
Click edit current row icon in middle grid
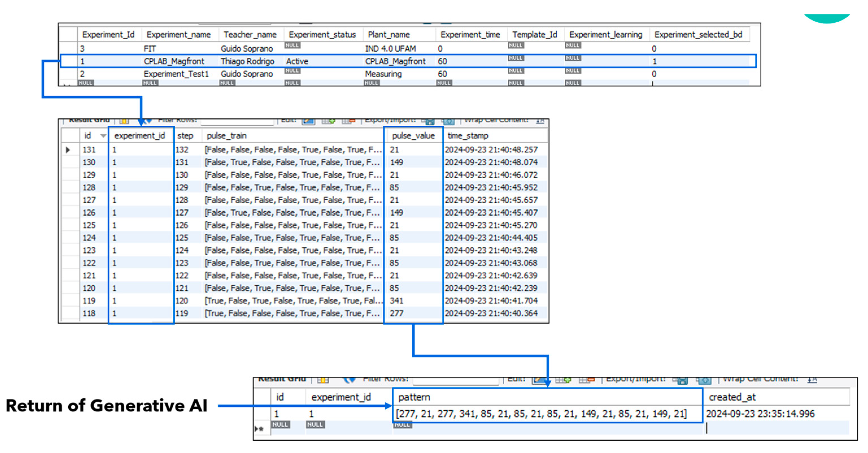[308, 121]
